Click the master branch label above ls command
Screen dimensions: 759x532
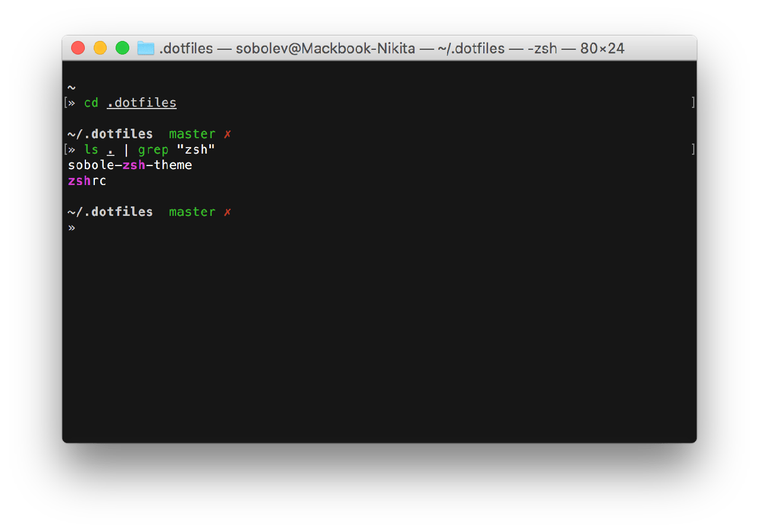(192, 134)
